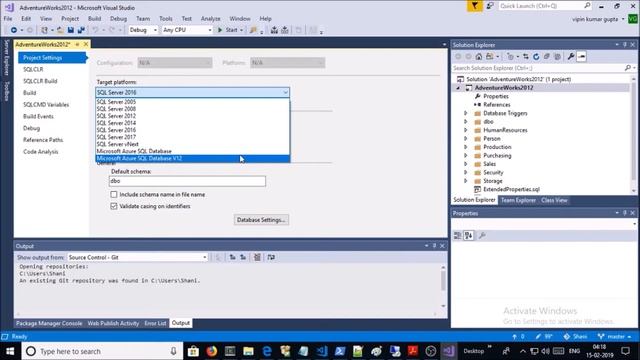The image size is (640, 360).
Task: Expand the HumanResources folder
Action: (x=466, y=130)
